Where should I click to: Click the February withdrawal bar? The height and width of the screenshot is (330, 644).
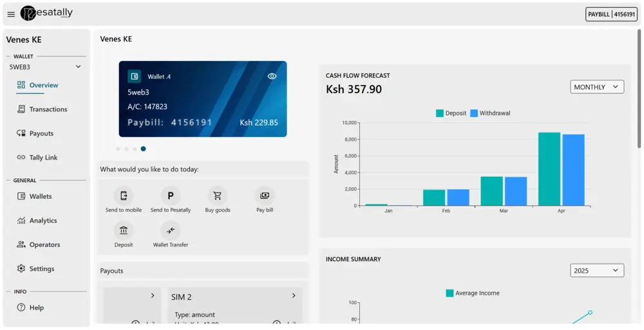point(458,197)
